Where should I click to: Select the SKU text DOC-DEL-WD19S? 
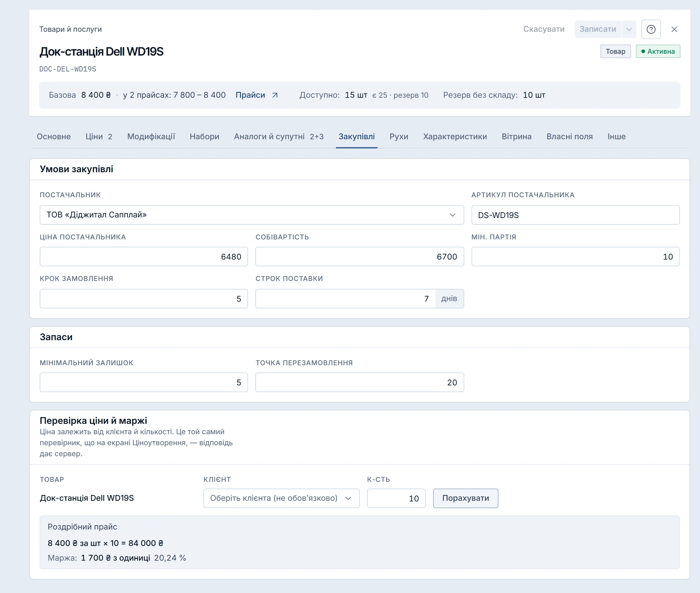coord(67,69)
